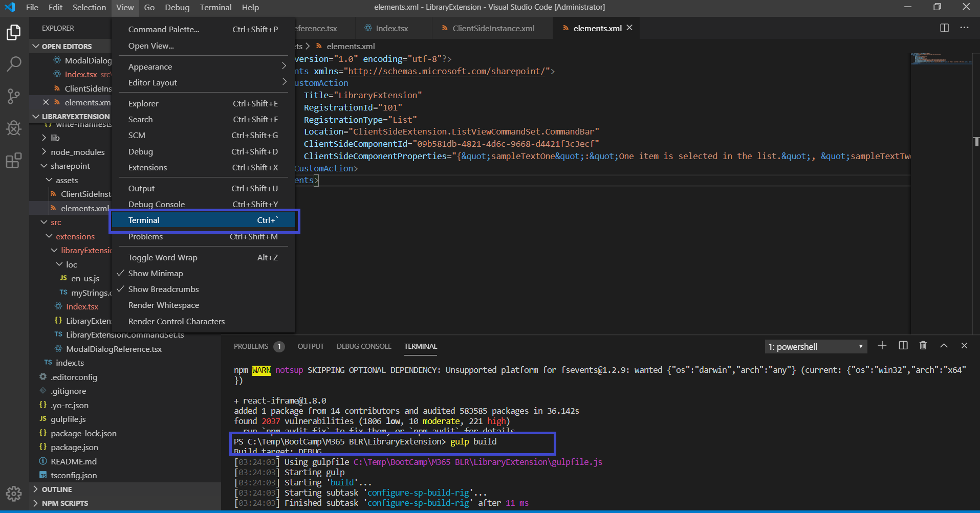980x513 pixels.
Task: Open the Extensions activity bar icon
Action: pyautogui.click(x=14, y=160)
